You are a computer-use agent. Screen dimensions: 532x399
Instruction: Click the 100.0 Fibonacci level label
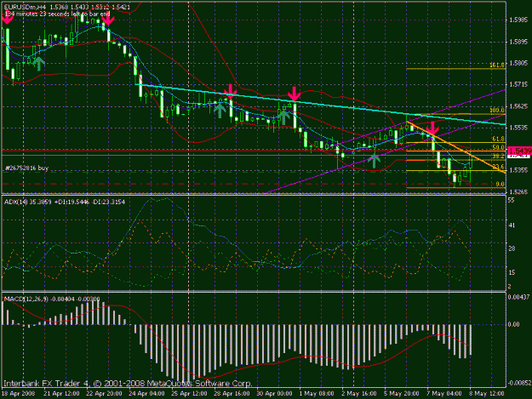[497, 111]
